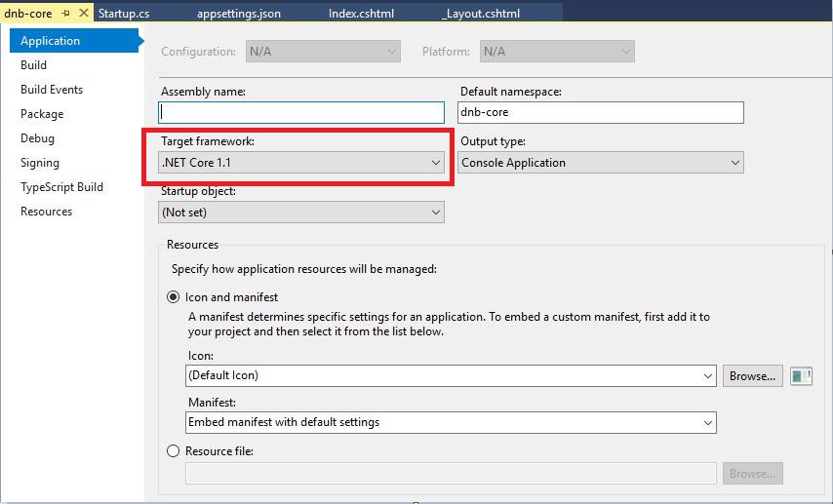Select the Resource file radio button
Image resolution: width=833 pixels, height=504 pixels.
pyautogui.click(x=174, y=451)
